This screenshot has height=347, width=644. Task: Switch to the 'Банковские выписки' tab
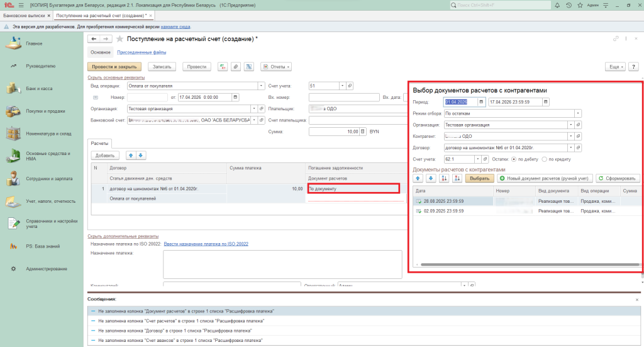pos(25,14)
